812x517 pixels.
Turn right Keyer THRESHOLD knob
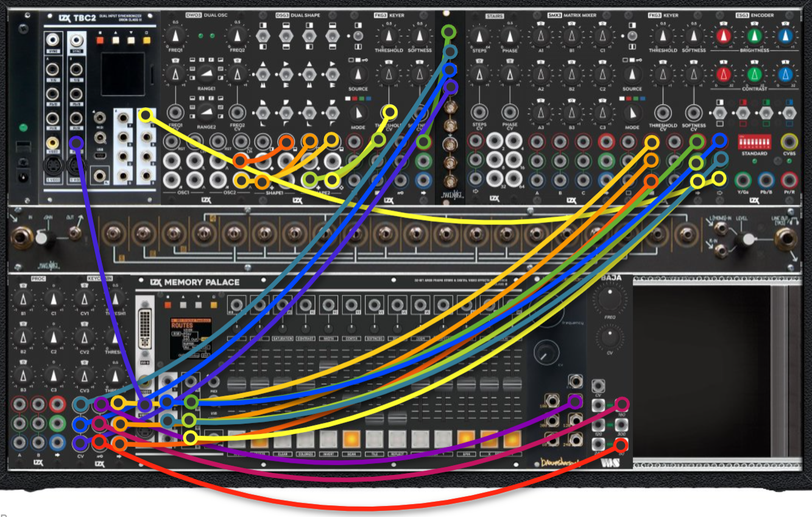[663, 37]
